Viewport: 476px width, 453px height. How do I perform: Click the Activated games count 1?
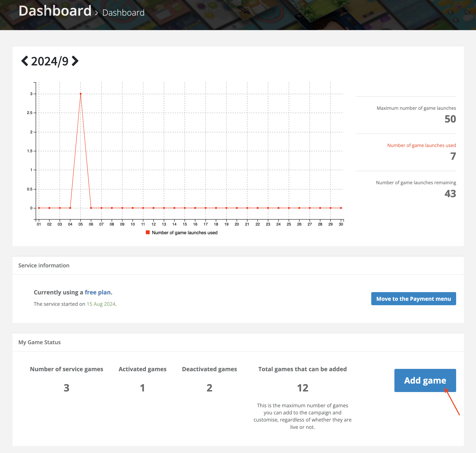142,388
